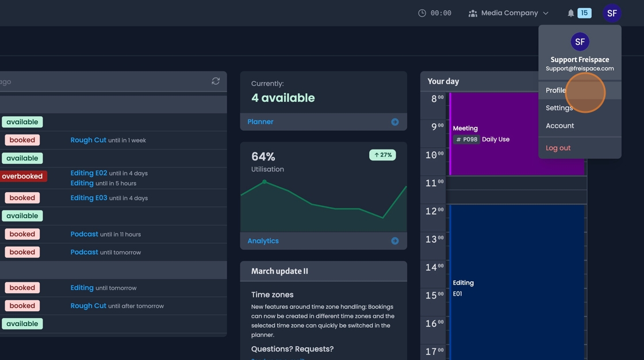Select Settings in the user menu
The width and height of the screenshot is (644, 360).
tap(559, 108)
